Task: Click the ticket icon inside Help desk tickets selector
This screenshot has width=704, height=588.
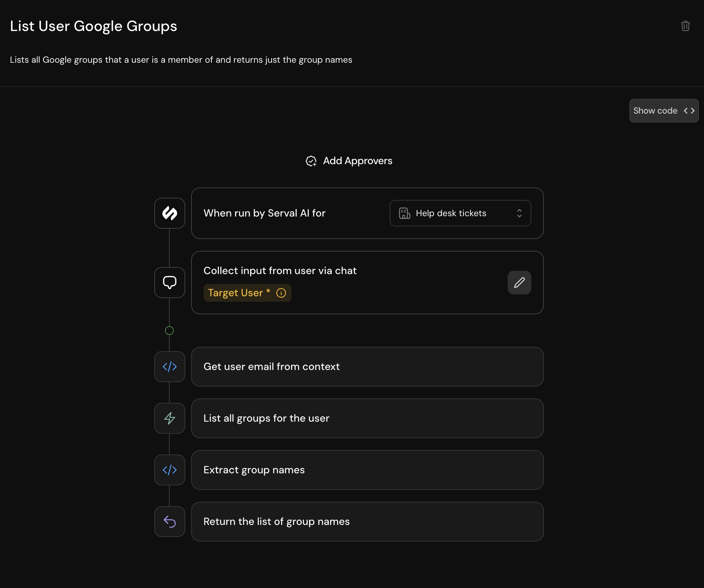Action: (x=404, y=213)
